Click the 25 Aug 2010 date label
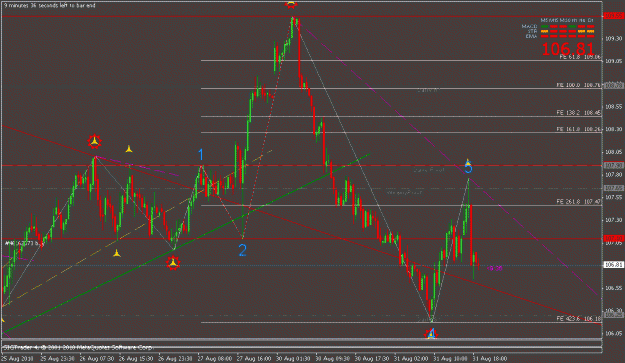Viewport: 625px width, 363px height. pyautogui.click(x=18, y=359)
